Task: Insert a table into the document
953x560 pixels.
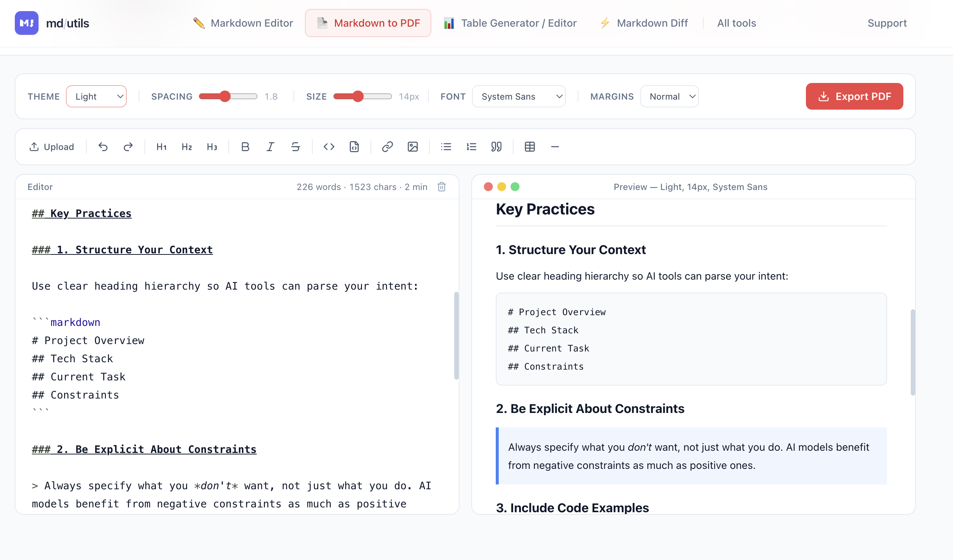Action: pyautogui.click(x=529, y=147)
